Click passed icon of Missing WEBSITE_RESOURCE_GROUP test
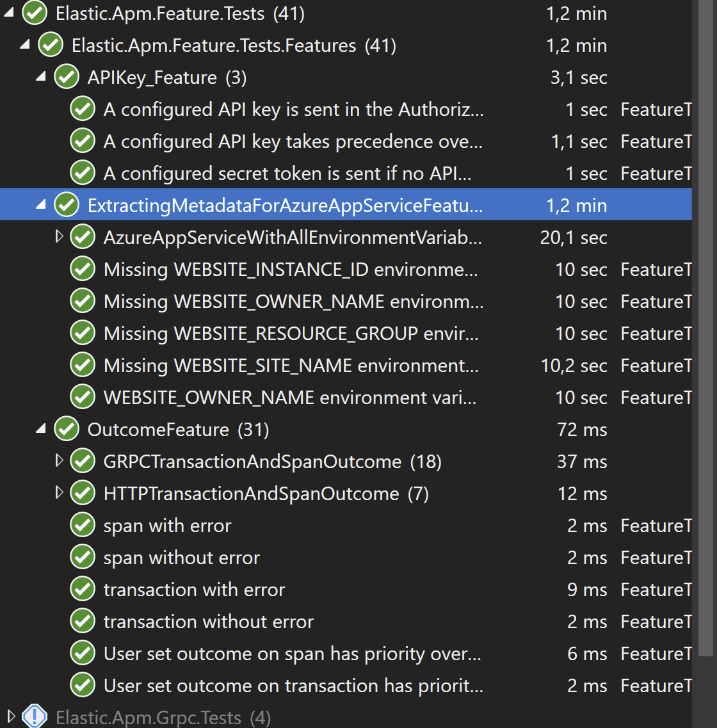 click(83, 334)
